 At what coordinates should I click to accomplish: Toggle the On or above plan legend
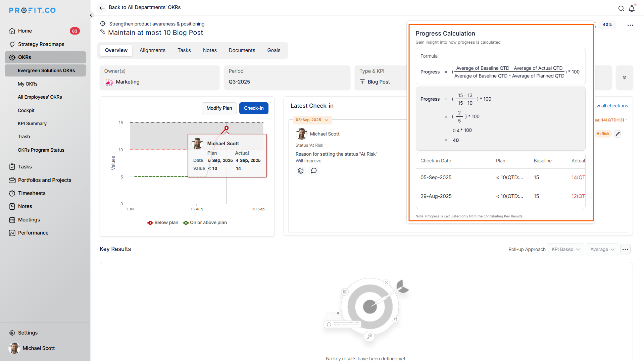(x=205, y=223)
